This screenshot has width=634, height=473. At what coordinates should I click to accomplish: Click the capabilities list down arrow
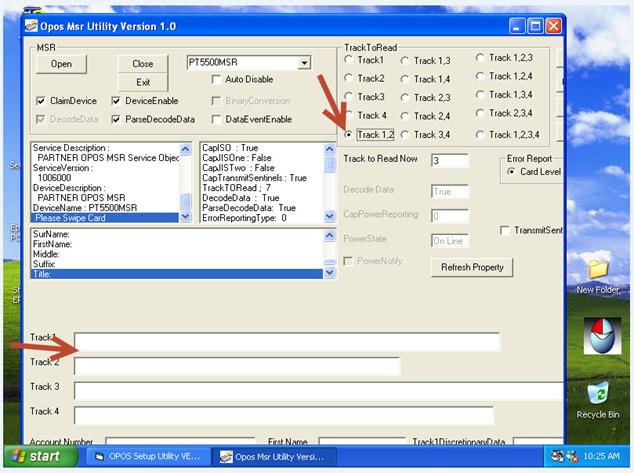pos(330,216)
